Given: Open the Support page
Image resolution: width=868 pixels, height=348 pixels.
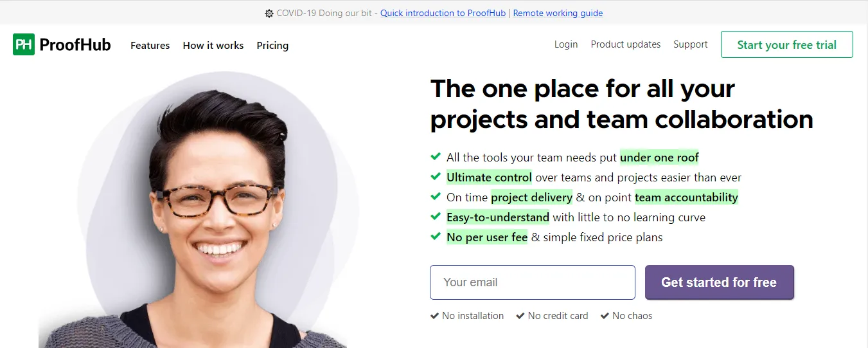Looking at the screenshot, I should point(691,44).
